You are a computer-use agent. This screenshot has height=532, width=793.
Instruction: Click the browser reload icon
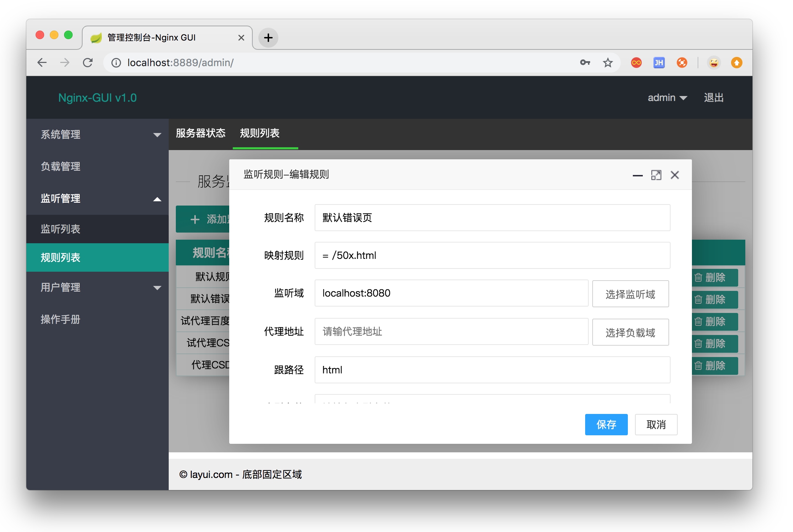click(x=88, y=63)
